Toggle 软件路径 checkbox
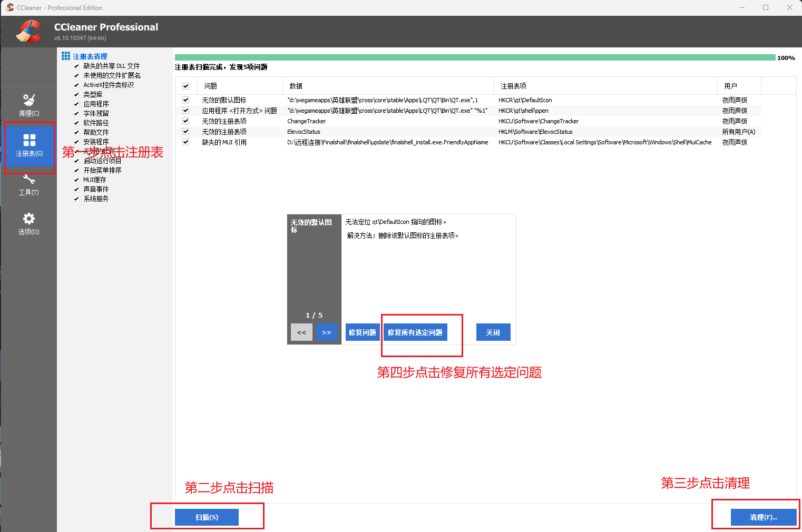 point(76,123)
